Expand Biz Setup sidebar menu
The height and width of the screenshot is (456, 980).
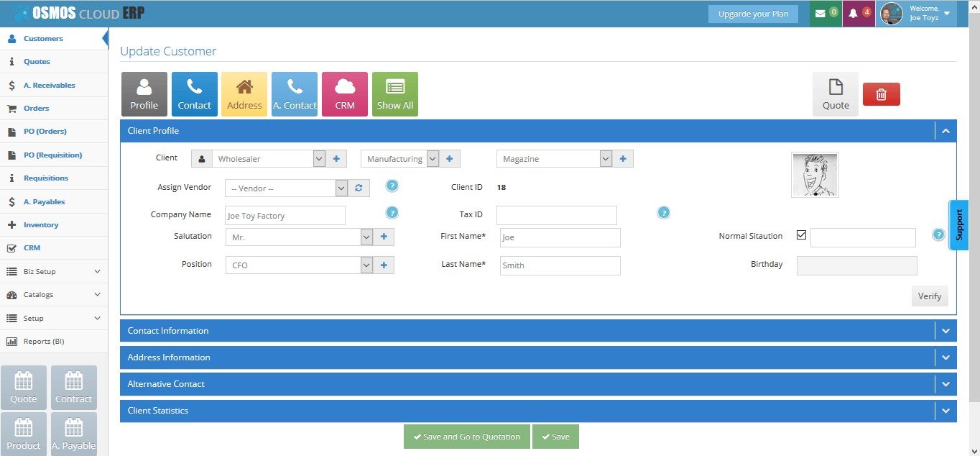point(54,271)
